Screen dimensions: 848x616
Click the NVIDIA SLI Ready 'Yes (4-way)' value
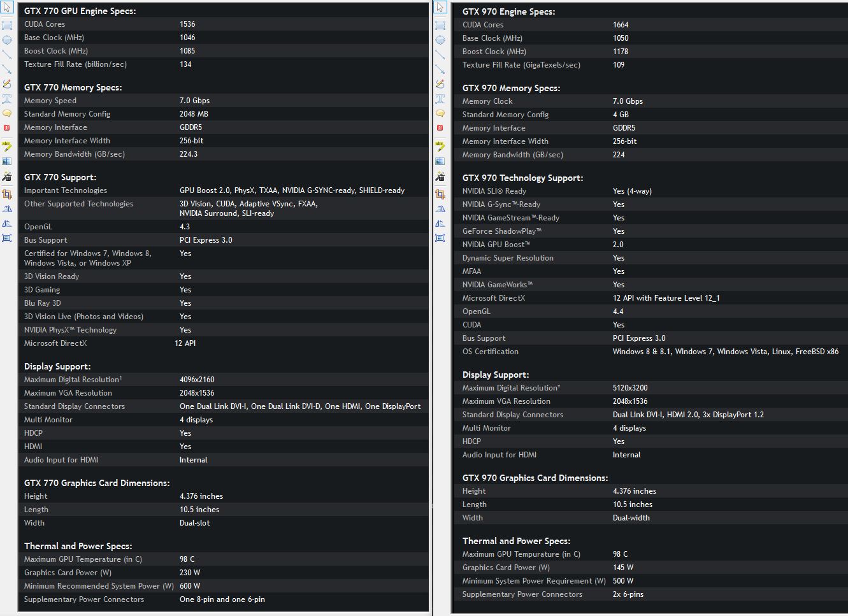pos(632,191)
